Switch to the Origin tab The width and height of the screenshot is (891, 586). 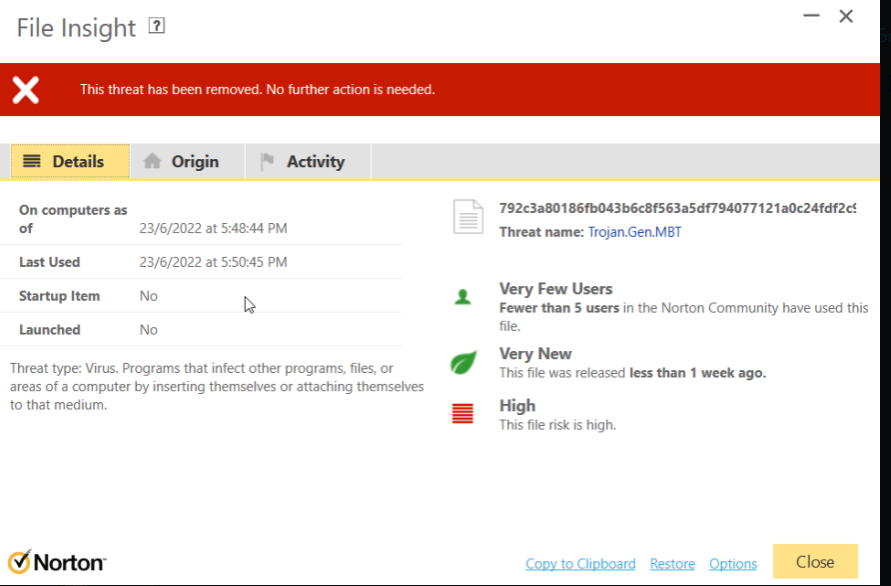(x=188, y=161)
